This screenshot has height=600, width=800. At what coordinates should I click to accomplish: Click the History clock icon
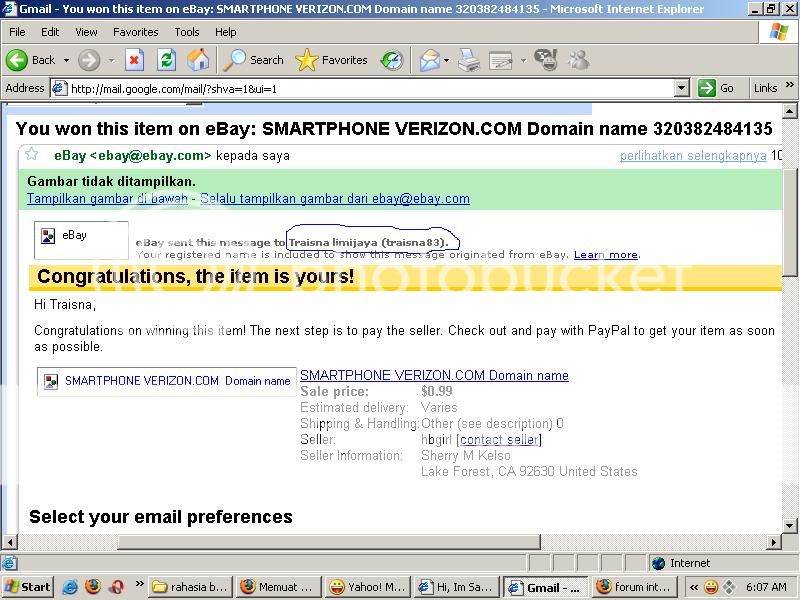tap(392, 60)
